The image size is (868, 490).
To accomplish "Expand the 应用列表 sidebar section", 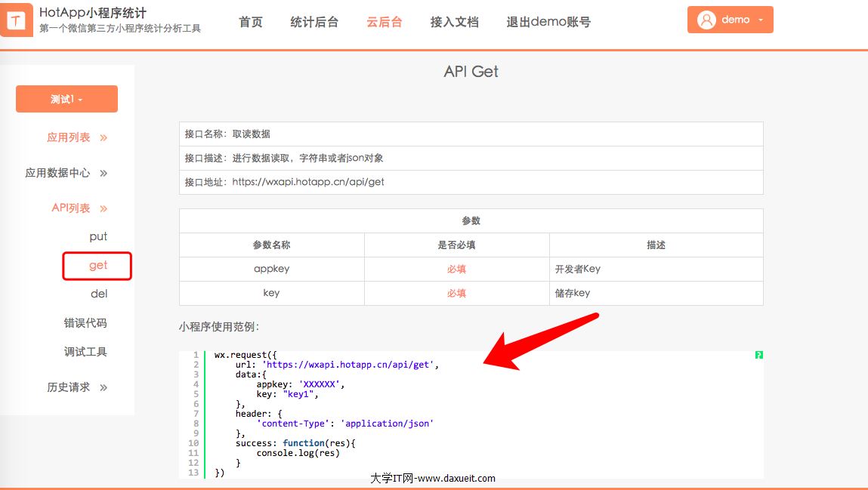I will [x=77, y=137].
